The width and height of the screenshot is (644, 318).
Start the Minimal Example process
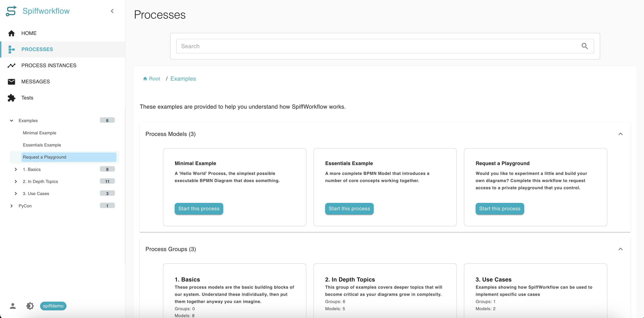click(199, 209)
